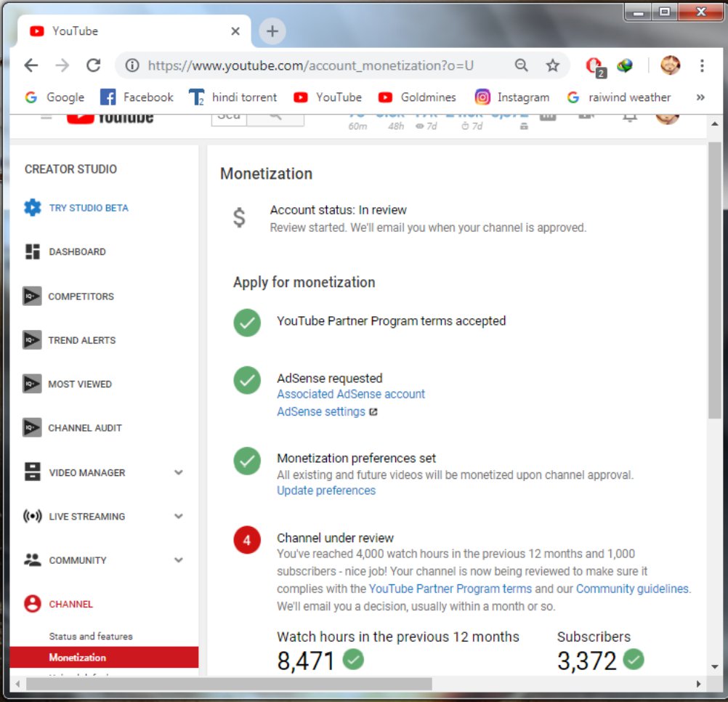
Task: Open the Facebook bookmark
Action: coord(137,97)
